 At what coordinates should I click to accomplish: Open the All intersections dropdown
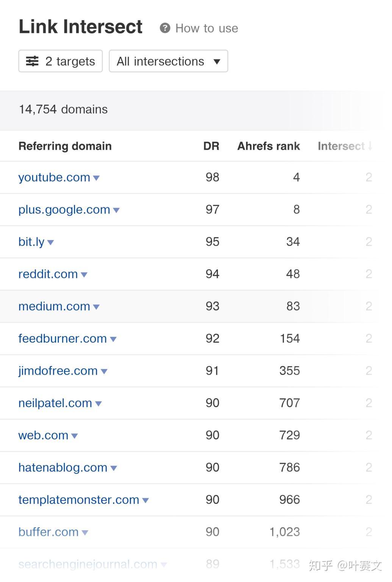pos(168,61)
